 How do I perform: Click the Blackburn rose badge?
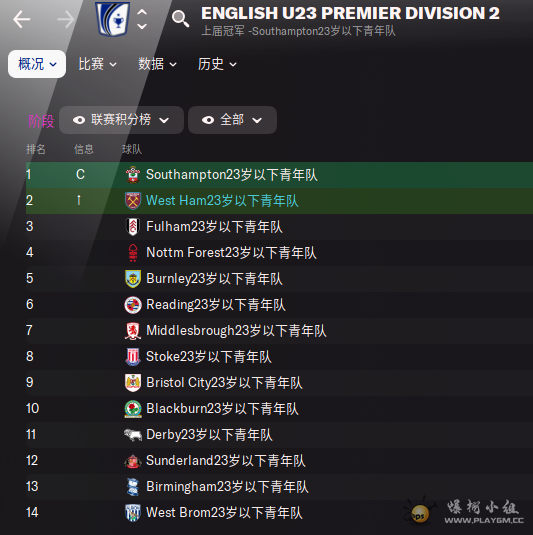[x=133, y=409]
